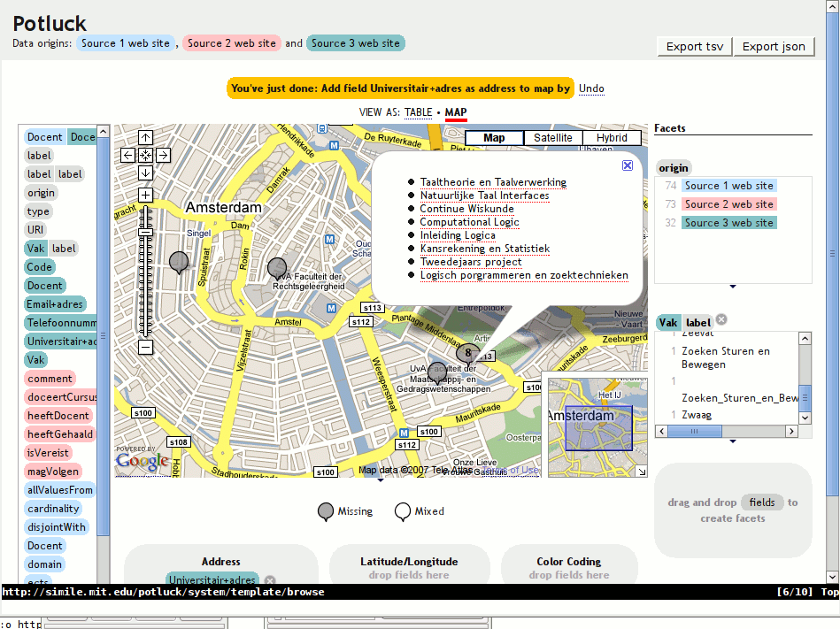This screenshot has height=629, width=840.
Task: Pan the map right with the arrow button
Action: 163,155
